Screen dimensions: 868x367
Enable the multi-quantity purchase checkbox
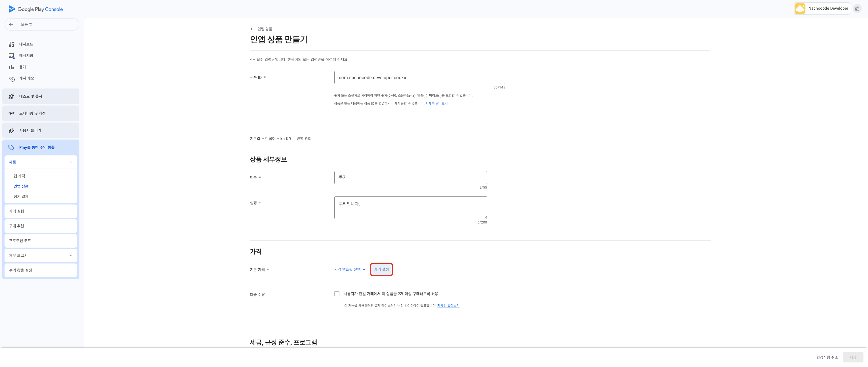click(337, 294)
